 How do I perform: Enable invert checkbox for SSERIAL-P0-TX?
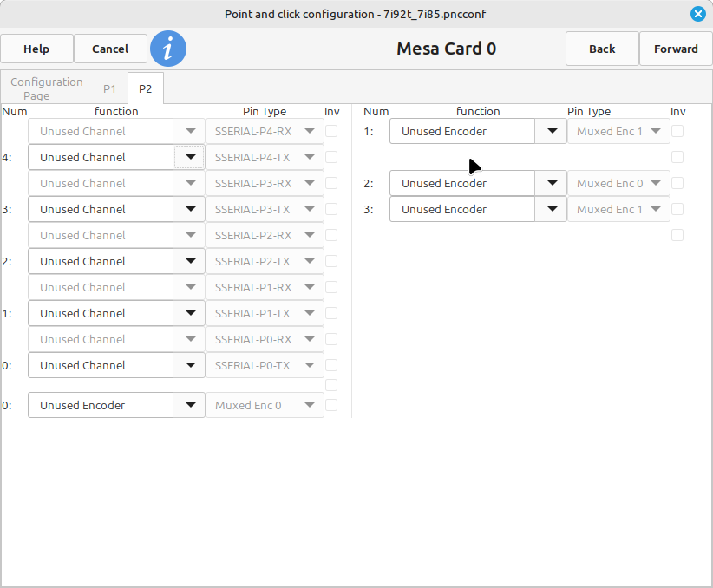pos(331,365)
